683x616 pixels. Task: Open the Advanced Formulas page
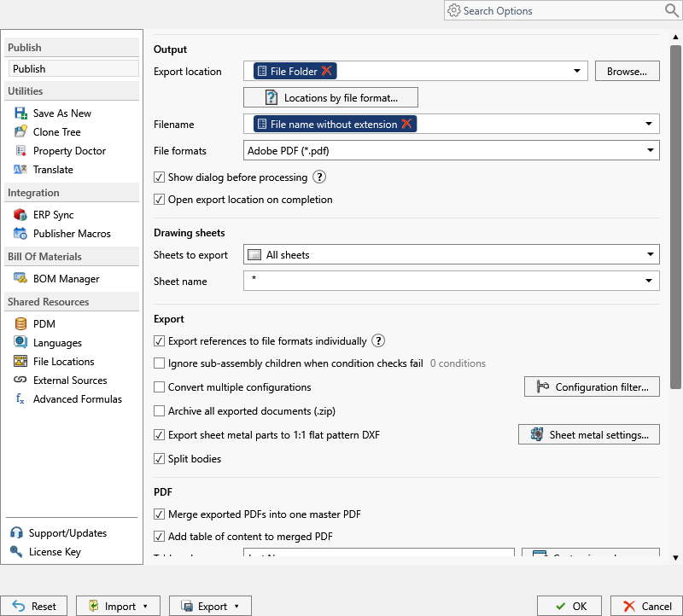[78, 398]
